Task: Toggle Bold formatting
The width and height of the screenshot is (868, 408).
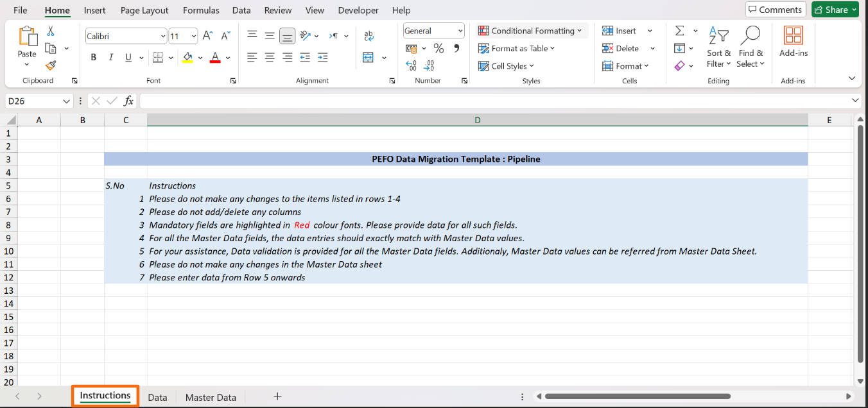Action: point(94,57)
